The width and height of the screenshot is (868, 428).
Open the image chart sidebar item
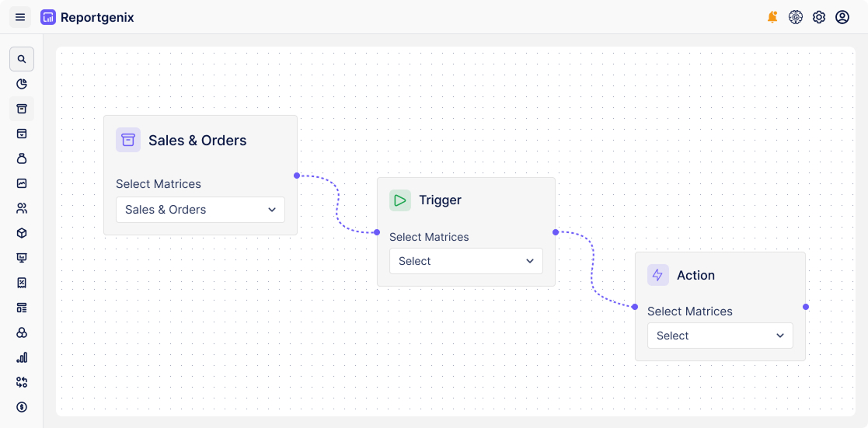pyautogui.click(x=22, y=183)
